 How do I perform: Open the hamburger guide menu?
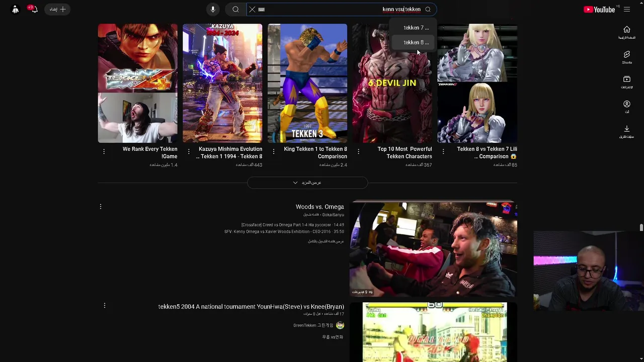coord(627,10)
